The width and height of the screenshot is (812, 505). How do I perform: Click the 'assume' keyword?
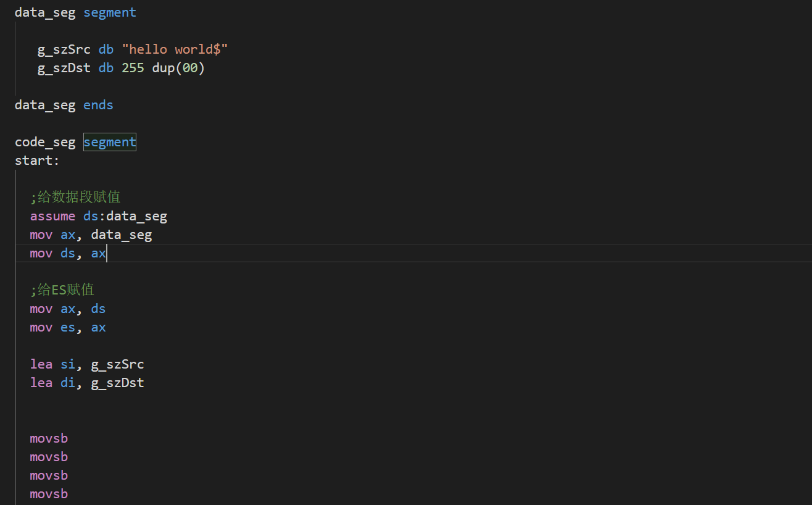52,216
